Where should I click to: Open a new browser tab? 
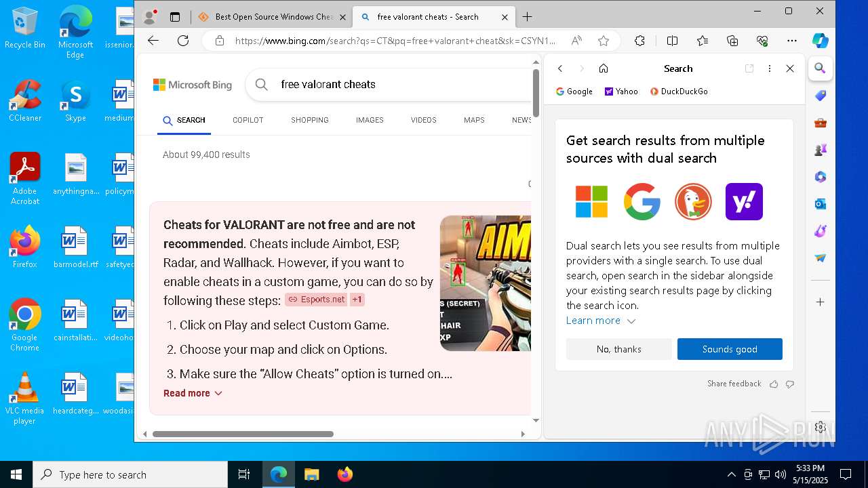tap(528, 17)
